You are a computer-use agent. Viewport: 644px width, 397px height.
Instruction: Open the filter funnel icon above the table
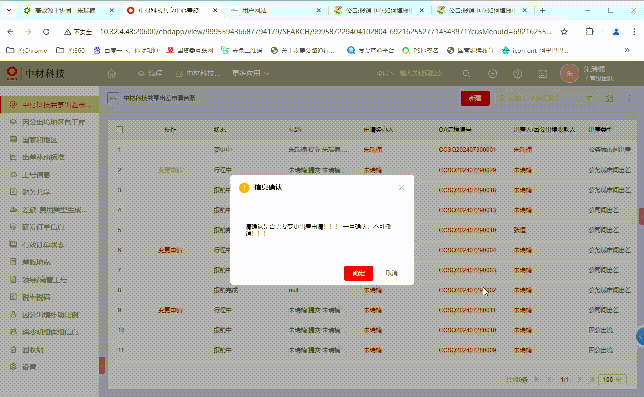(x=589, y=98)
